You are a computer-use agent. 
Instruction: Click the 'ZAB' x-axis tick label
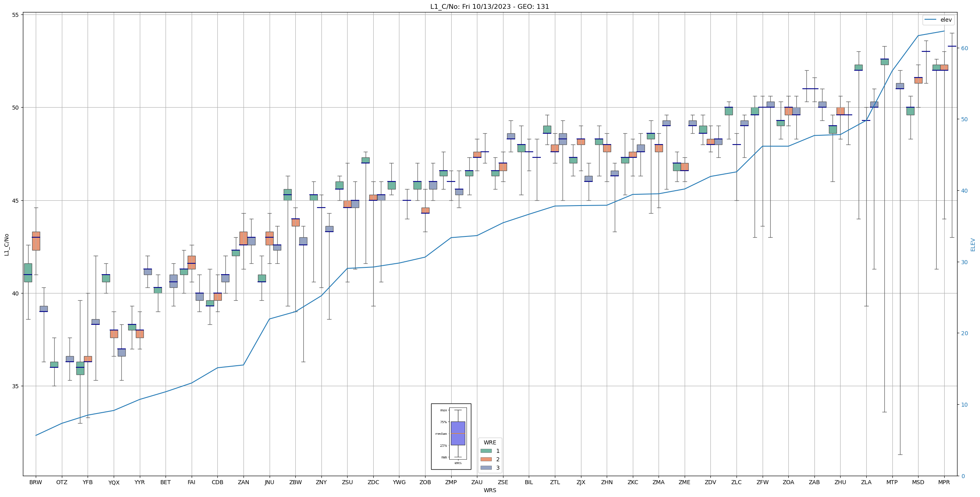click(814, 482)
